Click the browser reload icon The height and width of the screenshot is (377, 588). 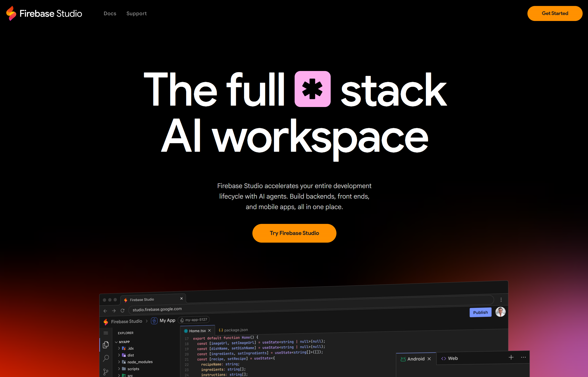coord(123,310)
